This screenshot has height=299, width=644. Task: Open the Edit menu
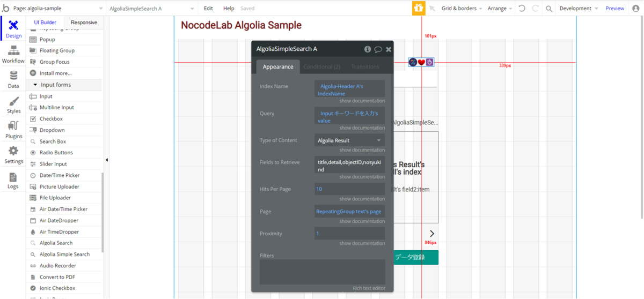[208, 9]
